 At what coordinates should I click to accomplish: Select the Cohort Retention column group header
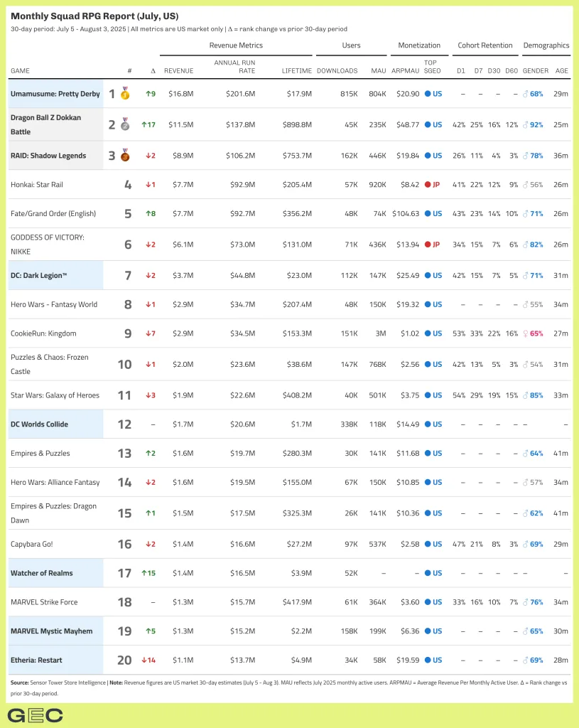tap(485, 45)
